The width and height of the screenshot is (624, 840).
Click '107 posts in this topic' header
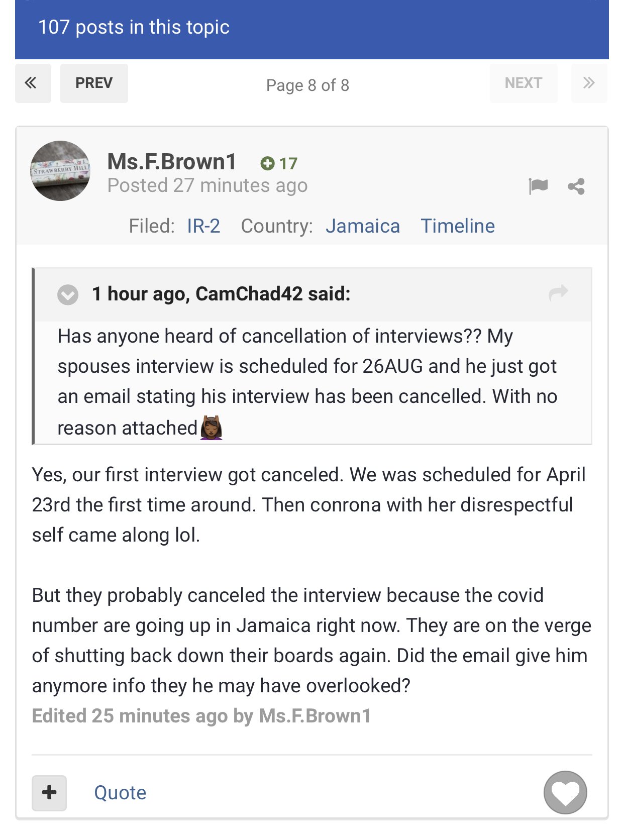[134, 27]
